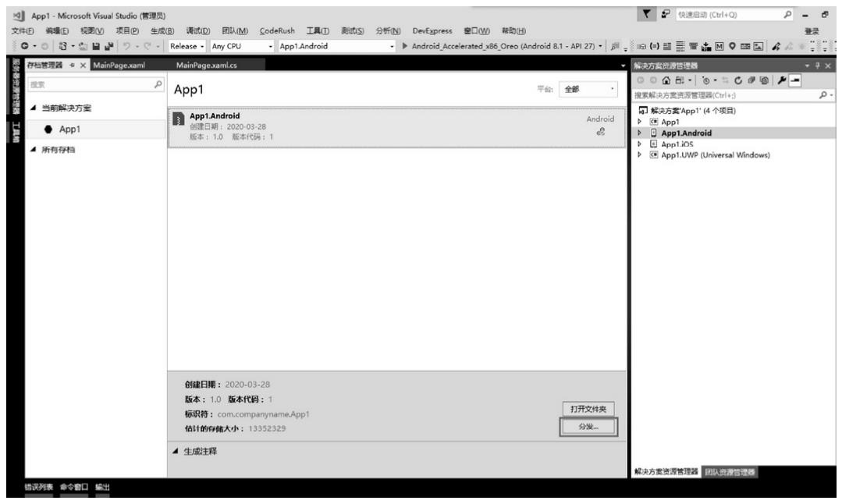Click the map pin icon in the main toolbar
Screen dimensions: 842x504
pos(732,46)
